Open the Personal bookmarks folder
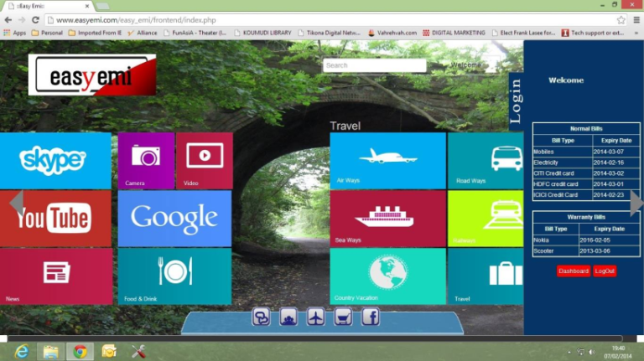 47,33
